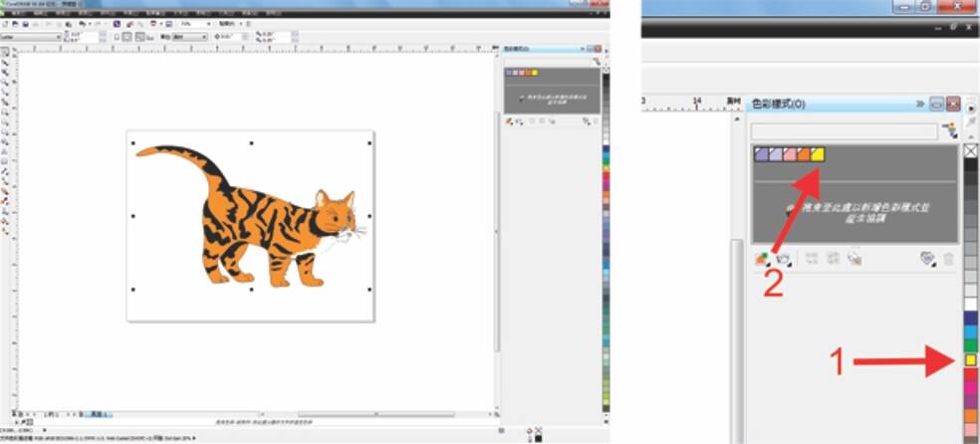Viewport: 980px width, 444px height.
Task: Toggle the landscape orientation button in the property bar
Action: pos(139,37)
